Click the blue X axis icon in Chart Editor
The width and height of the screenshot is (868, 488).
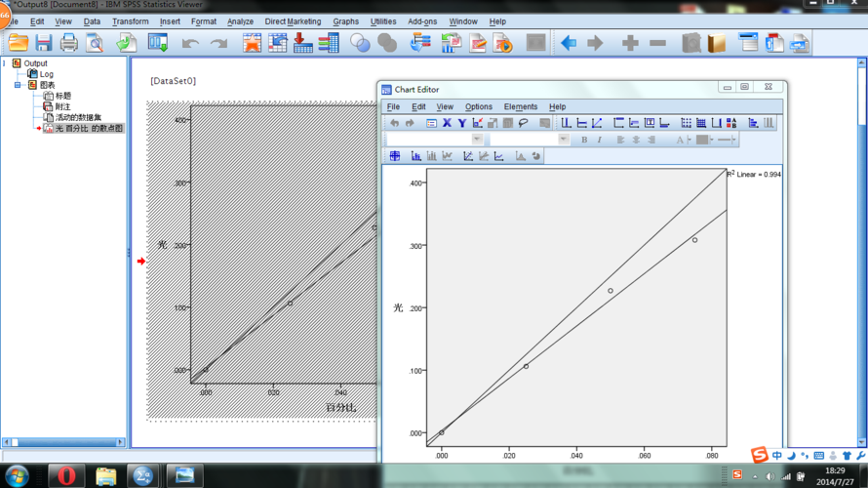click(x=447, y=123)
